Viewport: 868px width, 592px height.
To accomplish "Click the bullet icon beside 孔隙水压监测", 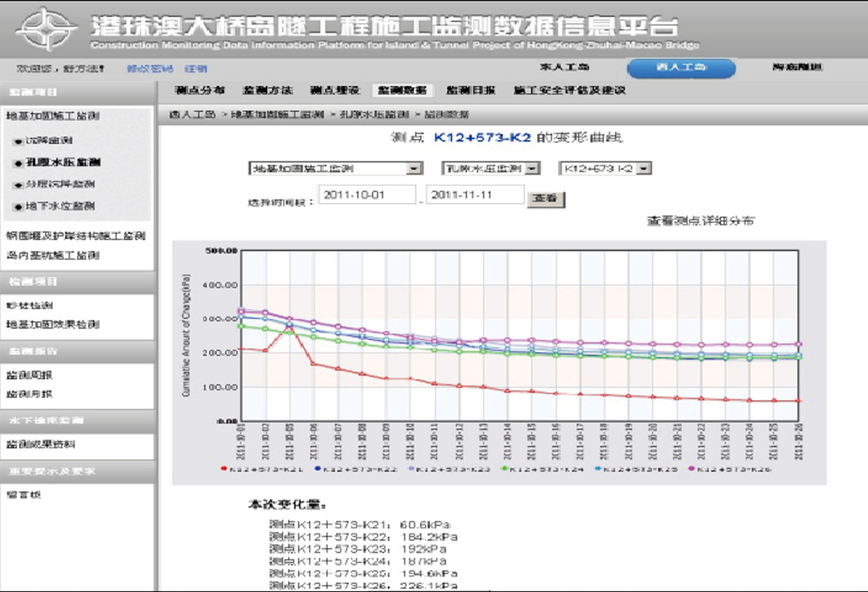I will (x=19, y=163).
